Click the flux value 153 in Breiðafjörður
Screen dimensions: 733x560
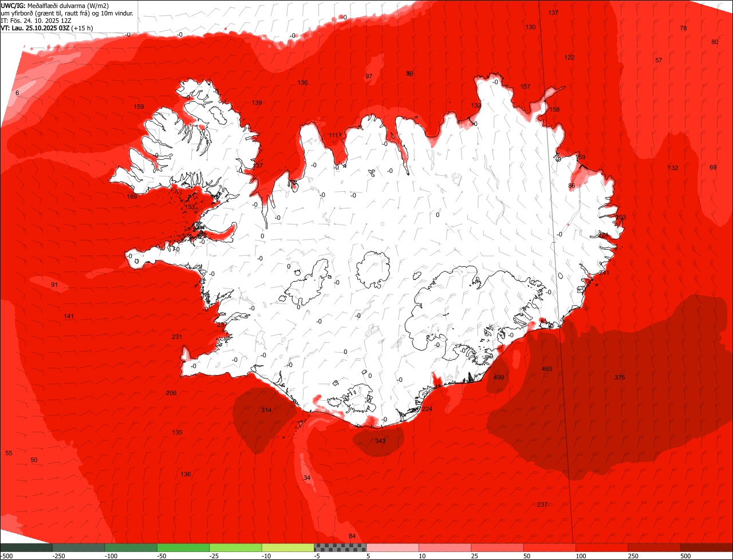click(190, 207)
